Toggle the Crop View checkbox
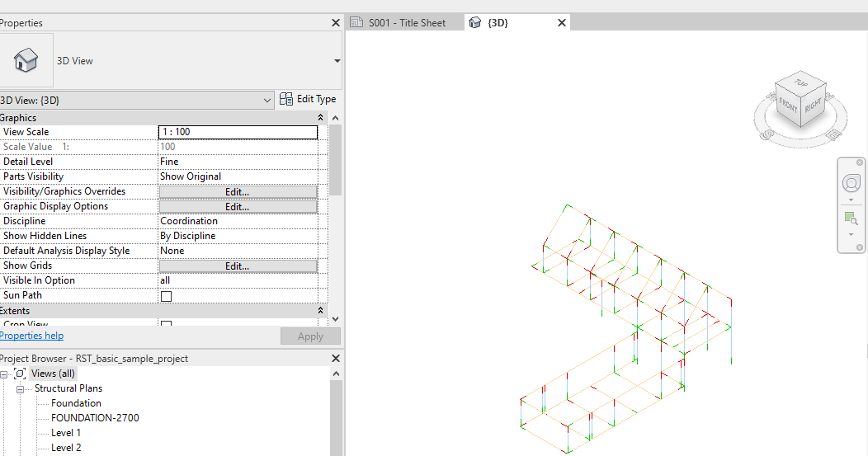The image size is (868, 456). click(166, 322)
